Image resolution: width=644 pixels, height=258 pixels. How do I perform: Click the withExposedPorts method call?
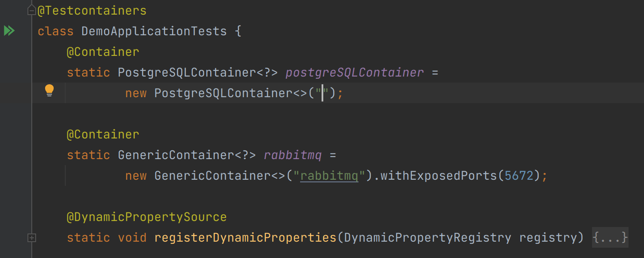click(438, 176)
